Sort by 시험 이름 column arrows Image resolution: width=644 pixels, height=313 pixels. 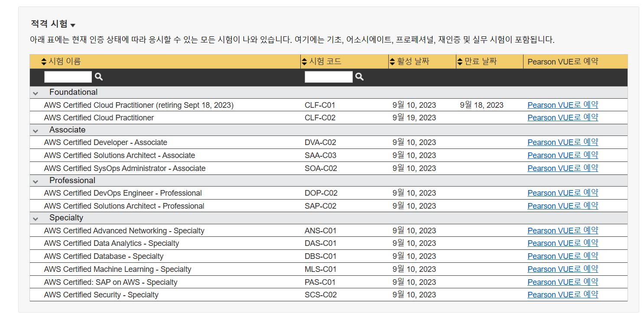[x=44, y=62]
